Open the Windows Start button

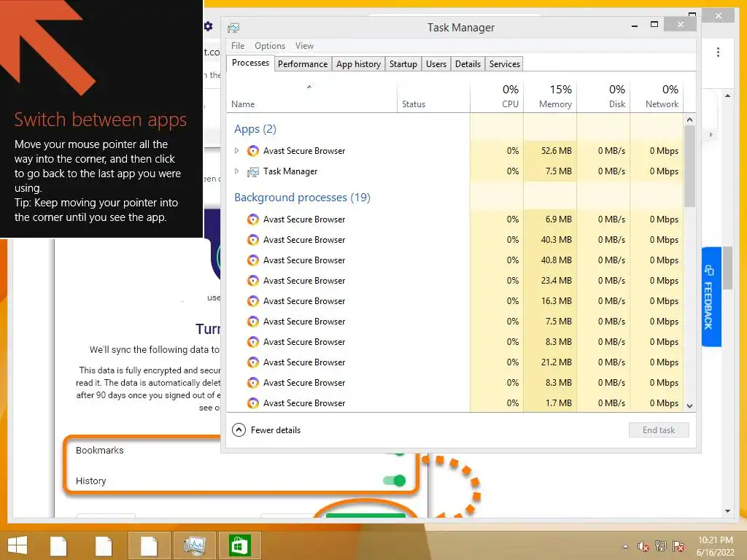pyautogui.click(x=18, y=545)
